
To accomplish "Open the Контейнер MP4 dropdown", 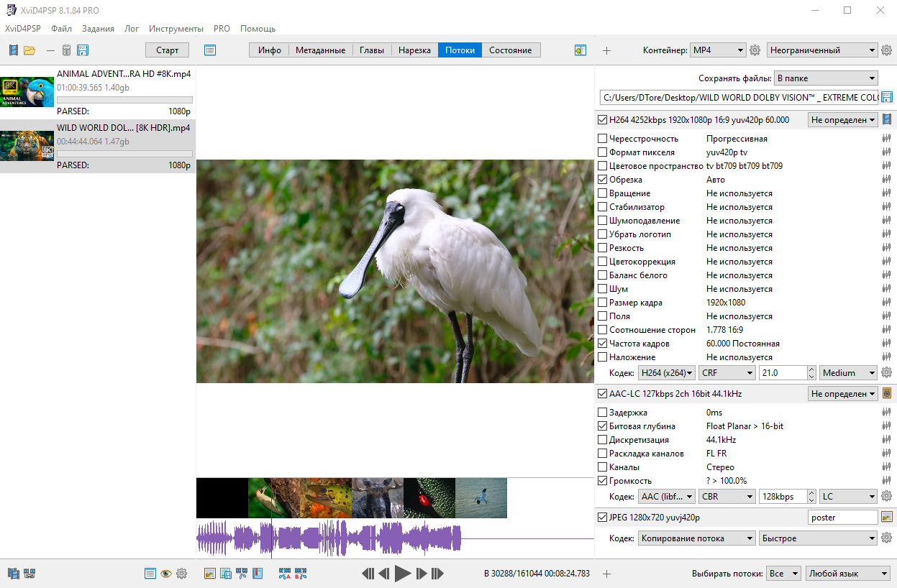I will (717, 50).
